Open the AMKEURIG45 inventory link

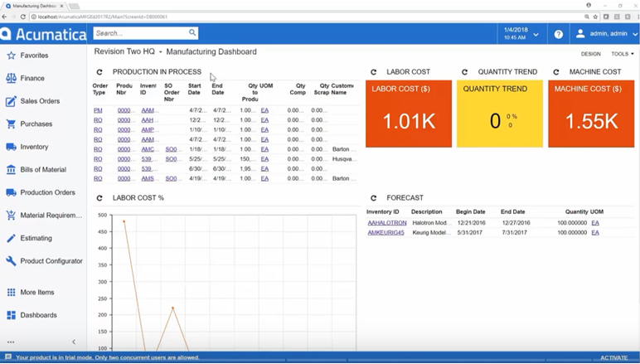coord(385,233)
